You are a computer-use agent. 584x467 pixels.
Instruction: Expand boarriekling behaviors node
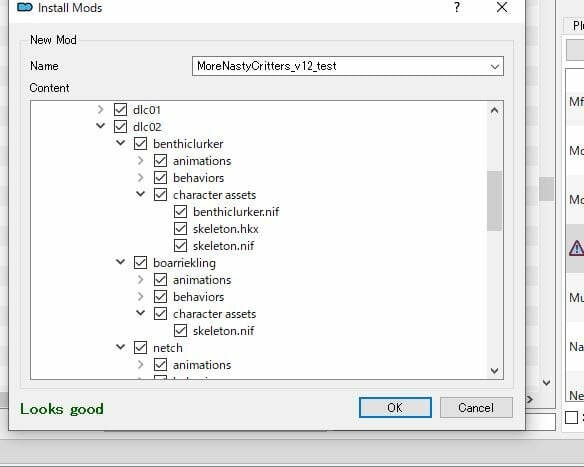pos(140,297)
